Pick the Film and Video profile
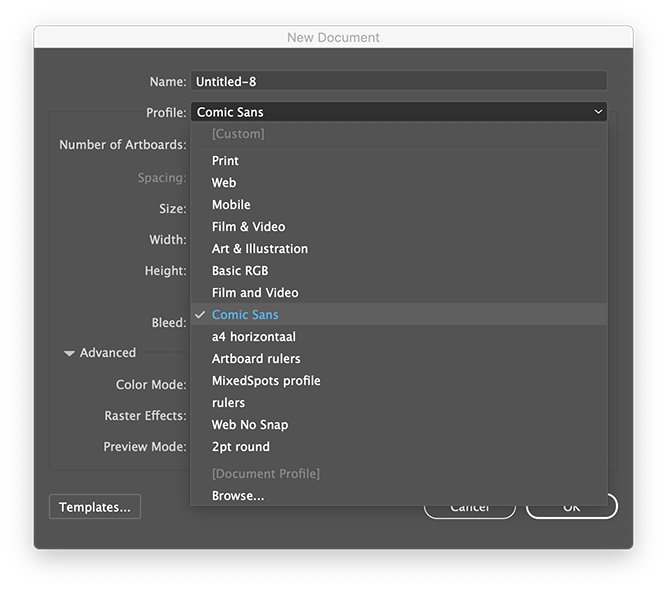Screen dimensions: 667x591 (x=255, y=293)
